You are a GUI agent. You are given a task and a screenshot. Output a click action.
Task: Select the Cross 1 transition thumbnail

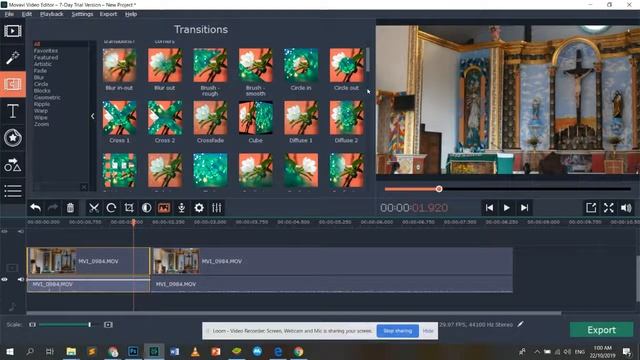click(x=119, y=118)
